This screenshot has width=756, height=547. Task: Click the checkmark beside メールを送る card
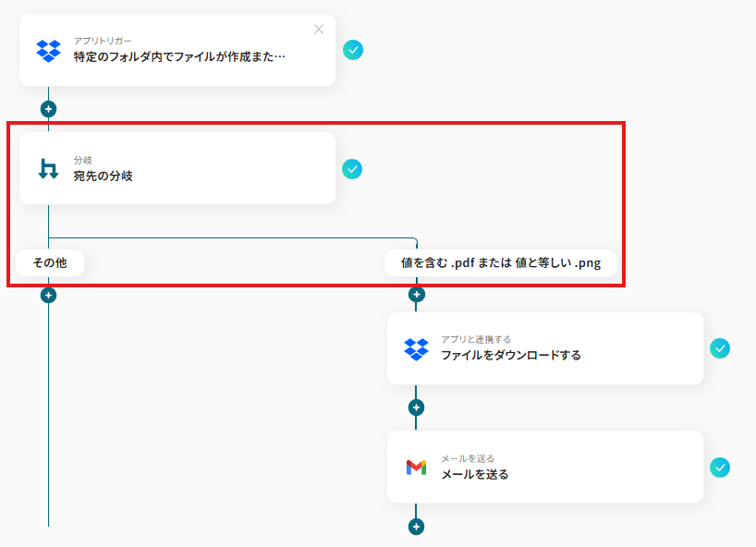coord(720,468)
